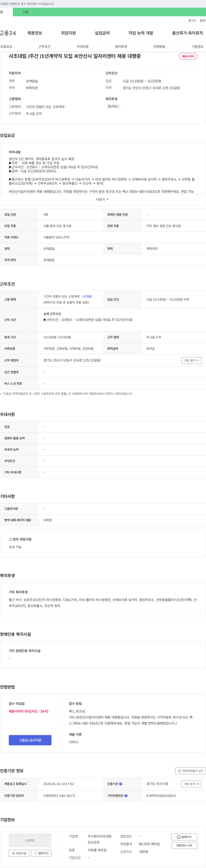
Task: Click the 이력서 required document text
Action: [73, 742]
